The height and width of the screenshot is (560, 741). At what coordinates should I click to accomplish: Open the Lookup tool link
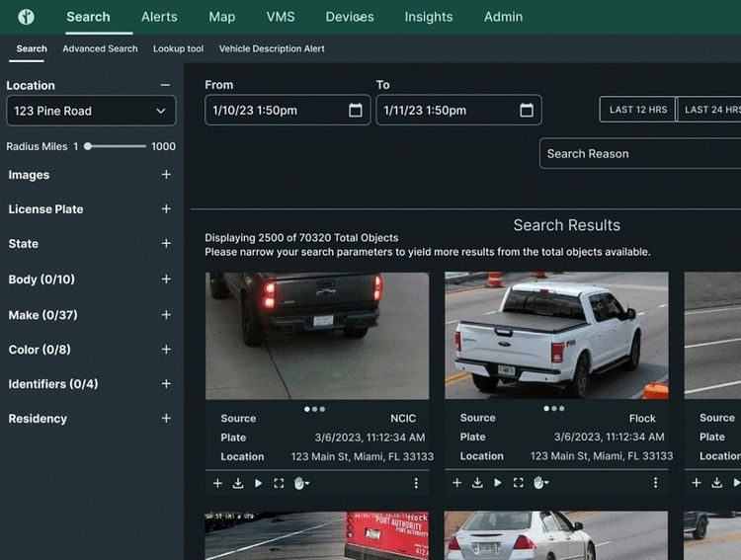[178, 48]
